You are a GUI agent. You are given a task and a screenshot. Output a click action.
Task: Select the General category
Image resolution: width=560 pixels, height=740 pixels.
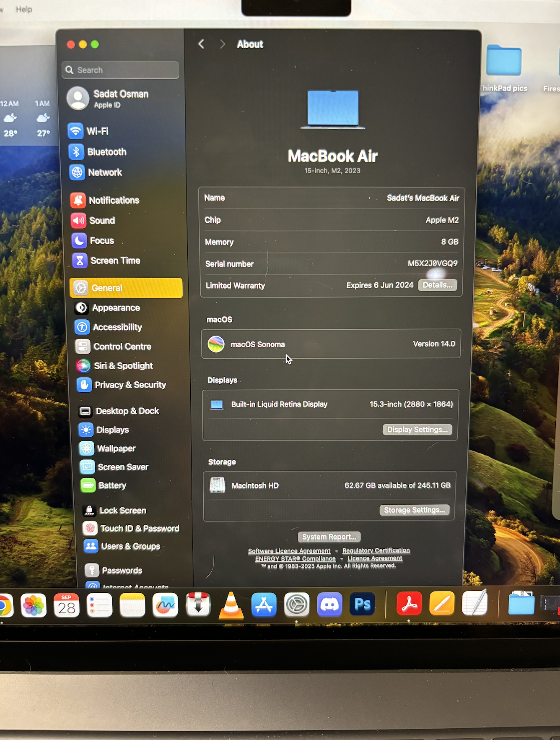(x=126, y=288)
